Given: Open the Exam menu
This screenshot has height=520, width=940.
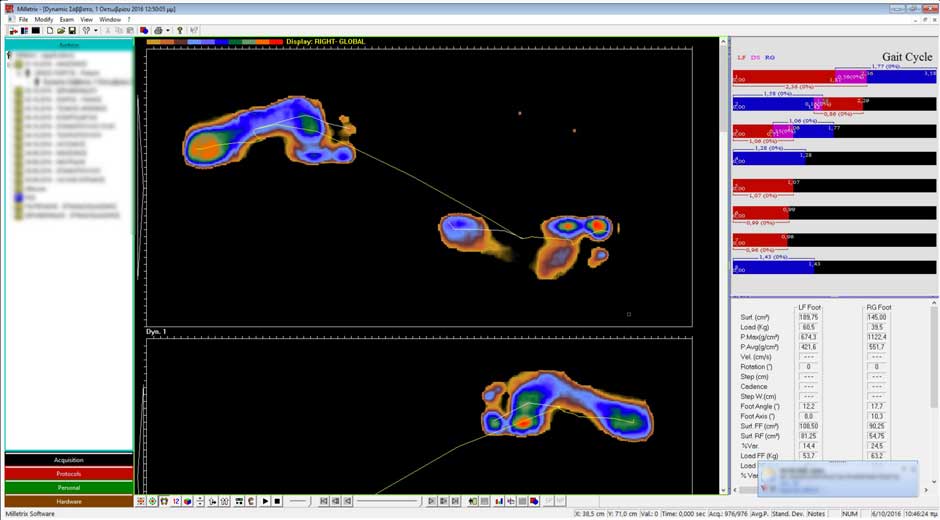Looking at the screenshot, I should (x=66, y=19).
